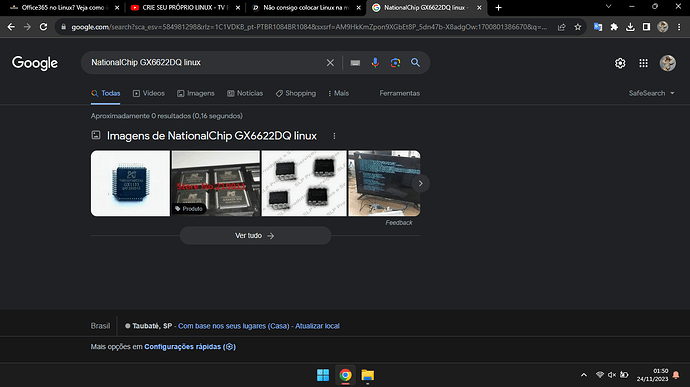The width and height of the screenshot is (690, 387).
Task: Clear the search query with X icon
Action: click(330, 63)
